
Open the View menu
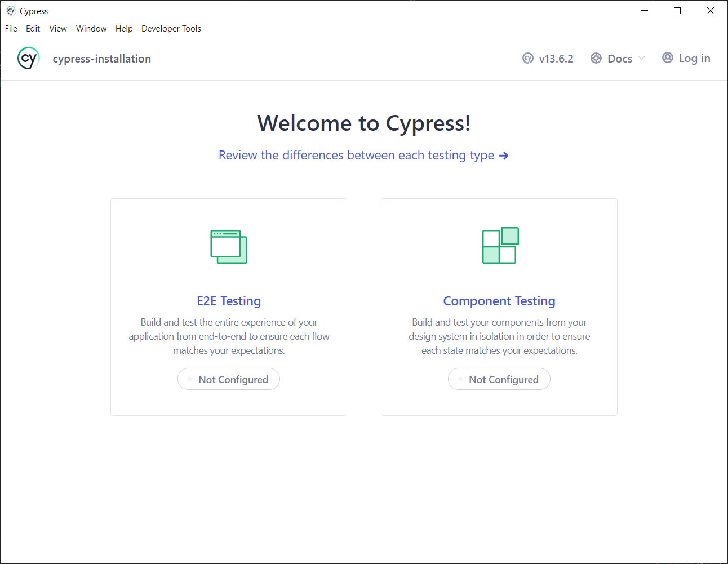pos(58,29)
